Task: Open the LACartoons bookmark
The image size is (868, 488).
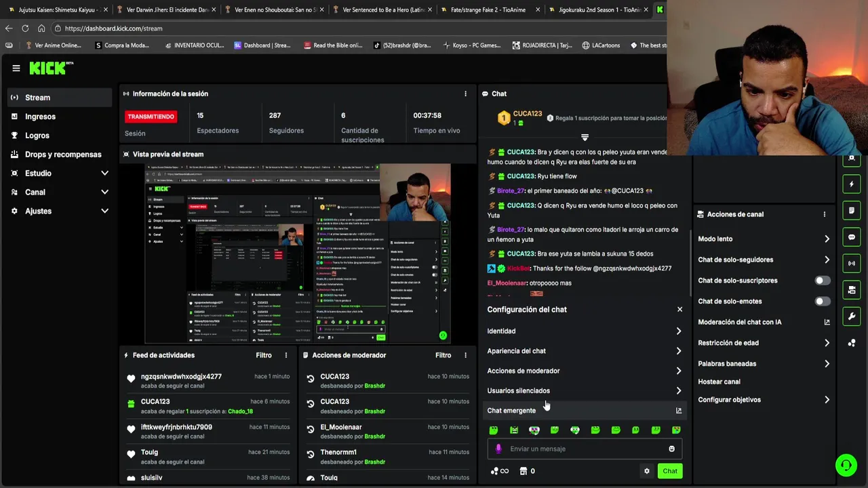Action: (x=601, y=45)
